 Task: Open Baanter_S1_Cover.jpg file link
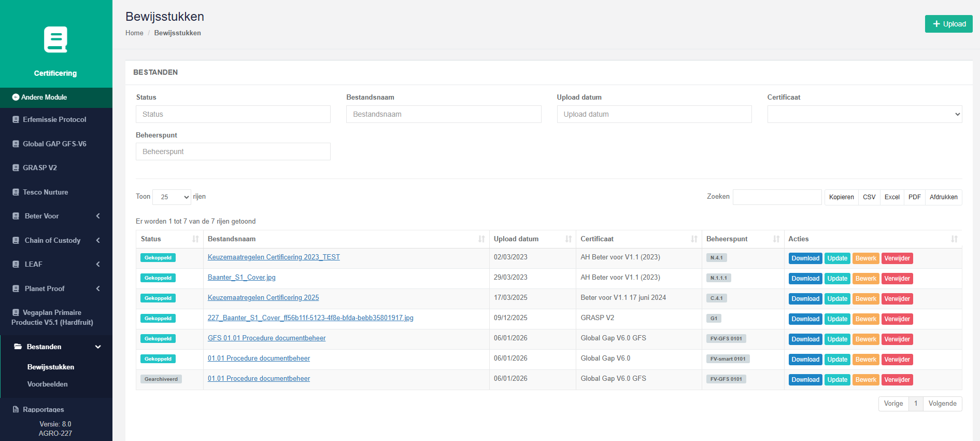coord(242,277)
